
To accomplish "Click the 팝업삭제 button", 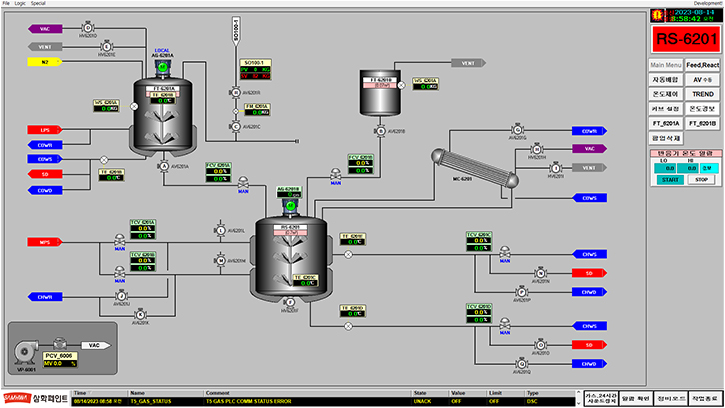I will pos(666,138).
